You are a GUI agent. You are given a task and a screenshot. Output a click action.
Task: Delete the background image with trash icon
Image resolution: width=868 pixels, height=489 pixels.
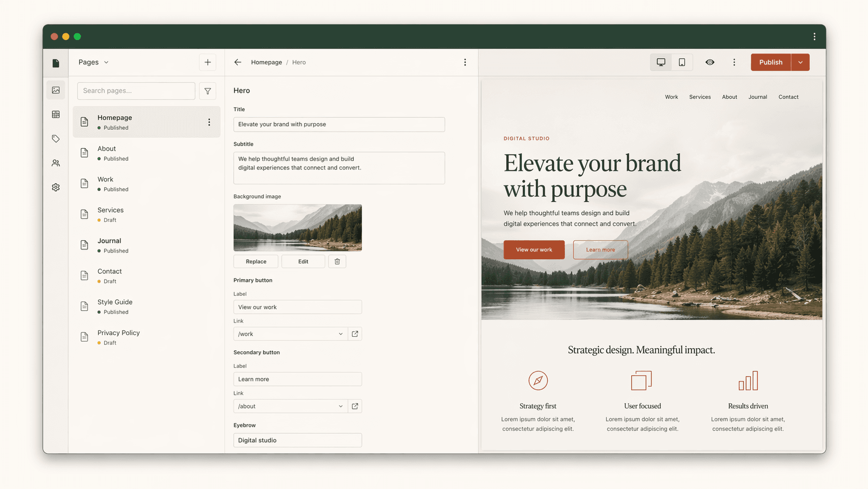pos(337,261)
